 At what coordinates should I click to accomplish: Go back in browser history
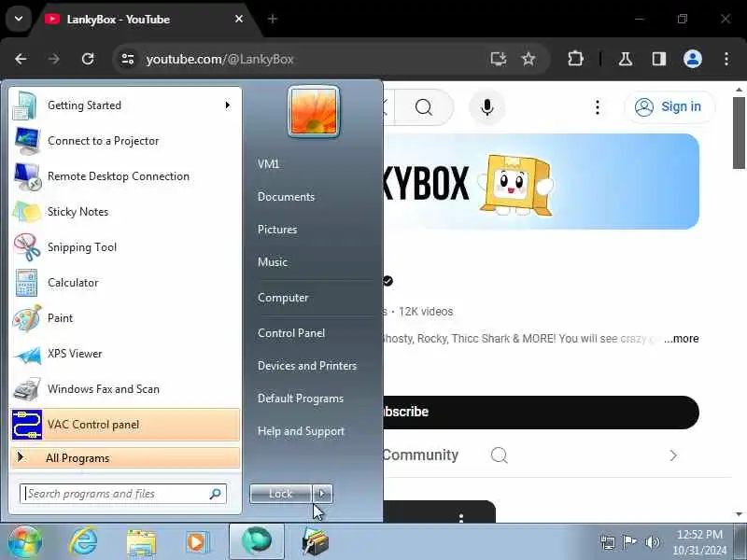click(21, 59)
